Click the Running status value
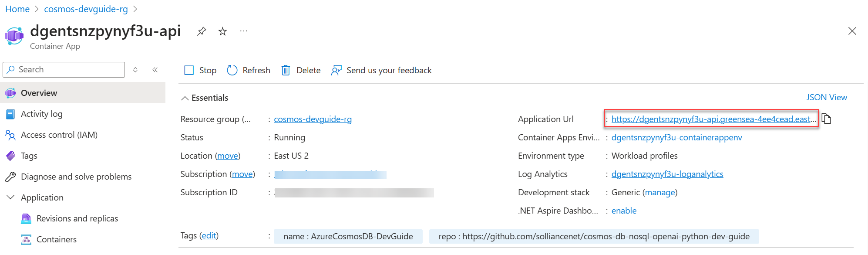Image resolution: width=868 pixels, height=255 pixels. pos(289,137)
